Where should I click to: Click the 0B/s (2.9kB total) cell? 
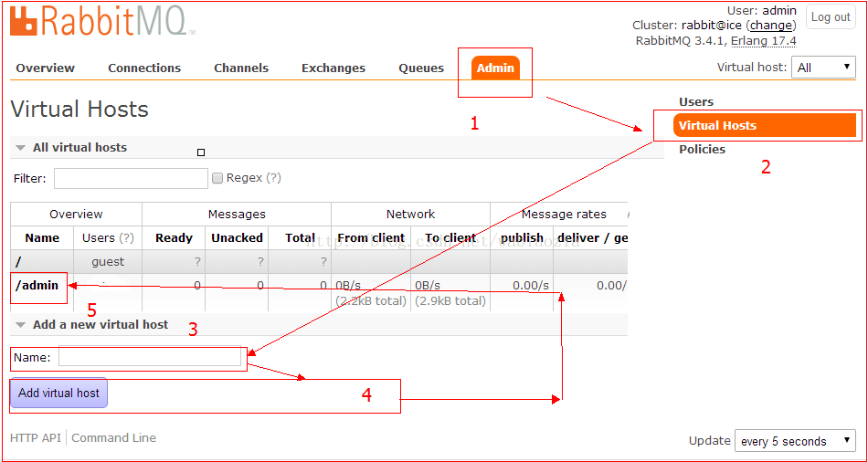click(450, 293)
